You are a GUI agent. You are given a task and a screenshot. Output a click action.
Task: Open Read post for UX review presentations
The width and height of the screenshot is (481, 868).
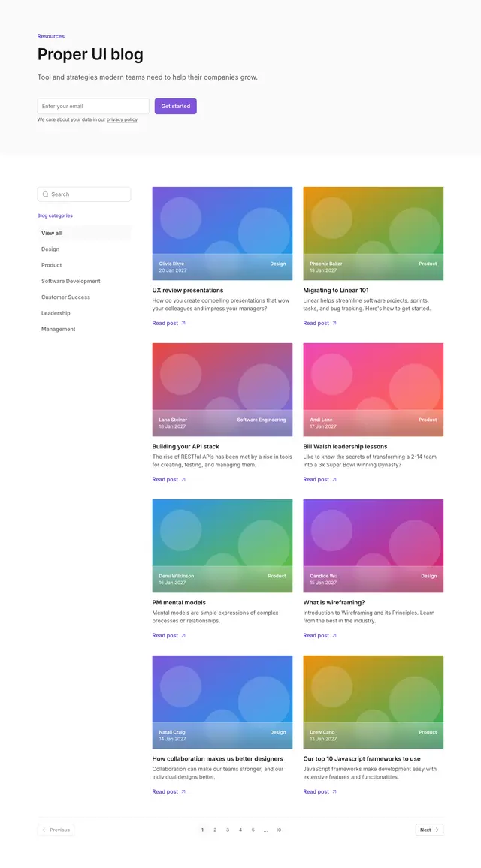tap(169, 324)
